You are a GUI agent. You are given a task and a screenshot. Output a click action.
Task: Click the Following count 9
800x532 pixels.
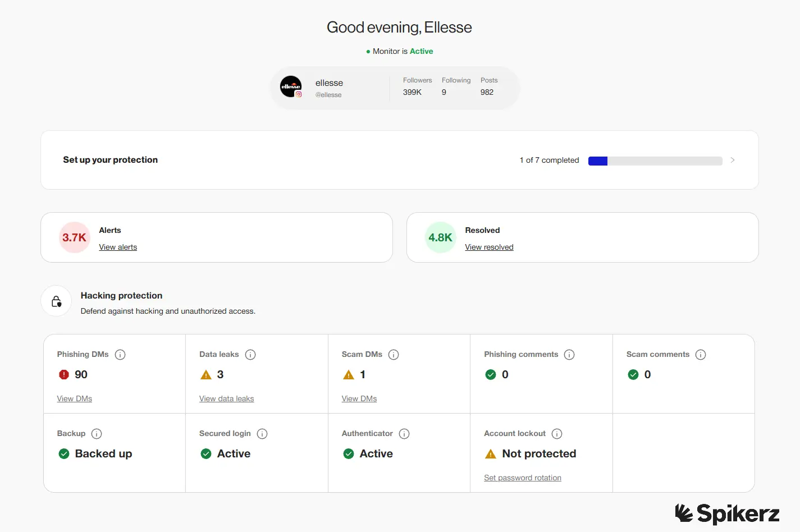point(444,92)
